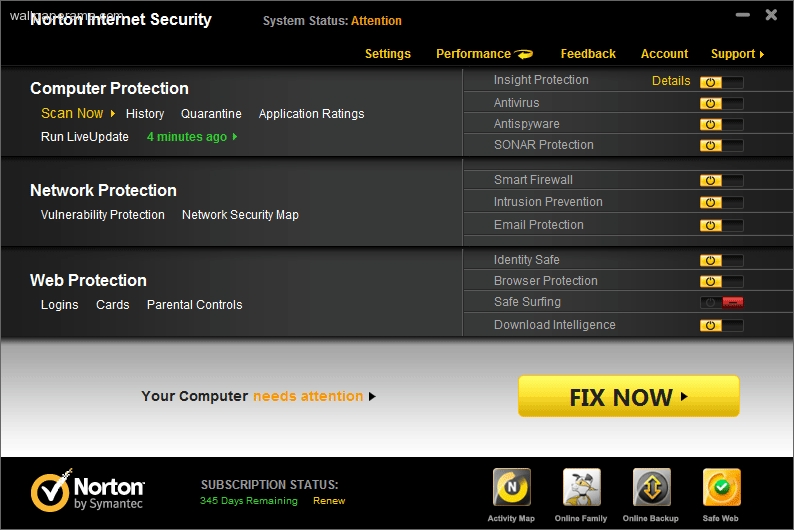Click the Renew subscription link
This screenshot has height=530, width=794.
coord(329,501)
